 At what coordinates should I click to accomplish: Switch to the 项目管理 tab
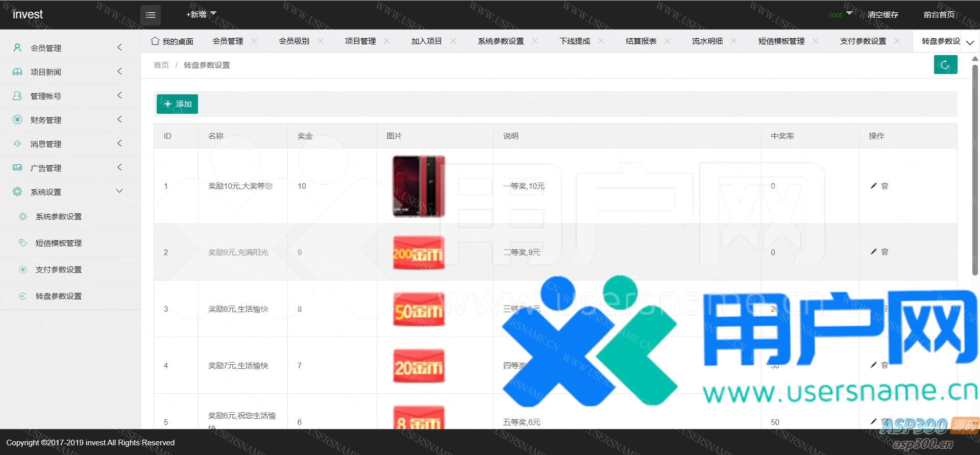tap(360, 41)
